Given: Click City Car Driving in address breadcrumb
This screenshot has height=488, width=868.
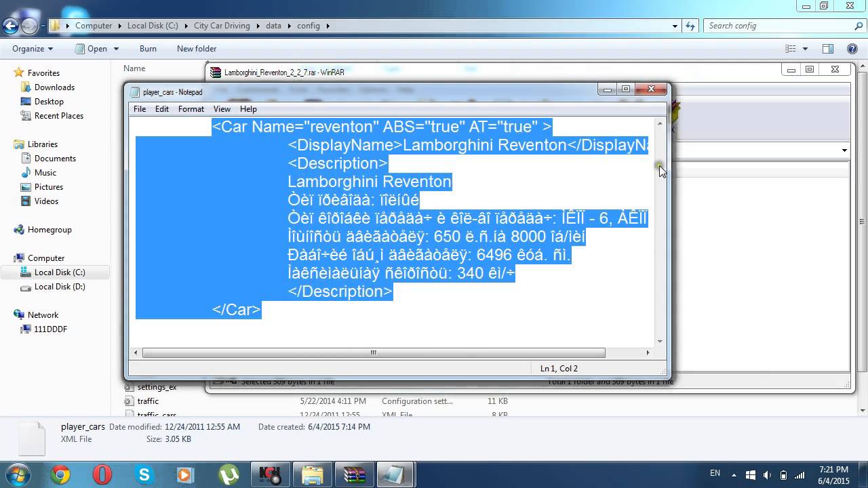Looking at the screenshot, I should click(222, 26).
